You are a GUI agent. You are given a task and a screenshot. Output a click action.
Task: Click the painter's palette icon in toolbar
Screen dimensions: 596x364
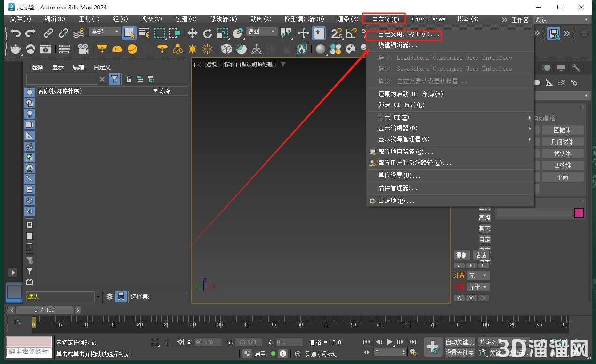click(351, 49)
